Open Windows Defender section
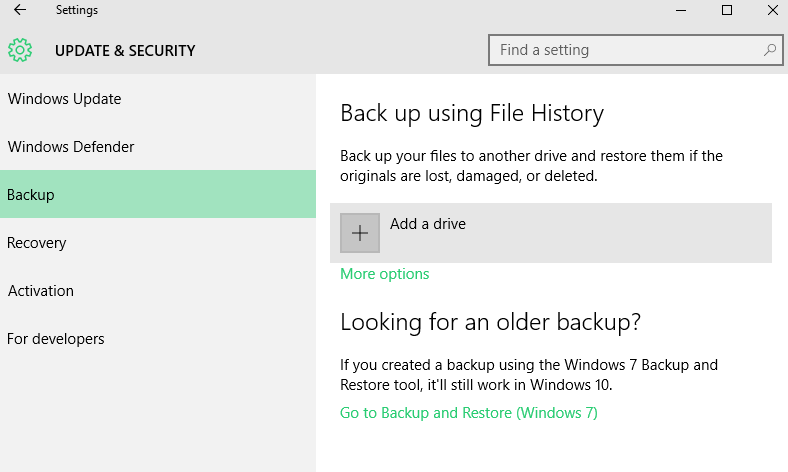Viewport: 788px width, 472px height. tap(158, 146)
